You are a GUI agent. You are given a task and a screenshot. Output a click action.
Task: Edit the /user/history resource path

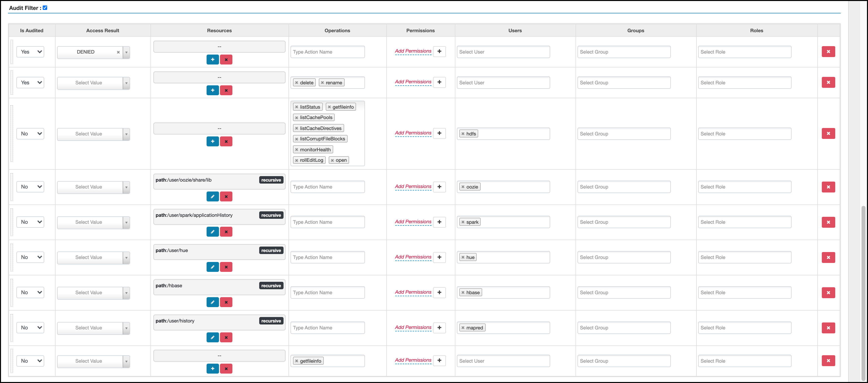tap(212, 337)
